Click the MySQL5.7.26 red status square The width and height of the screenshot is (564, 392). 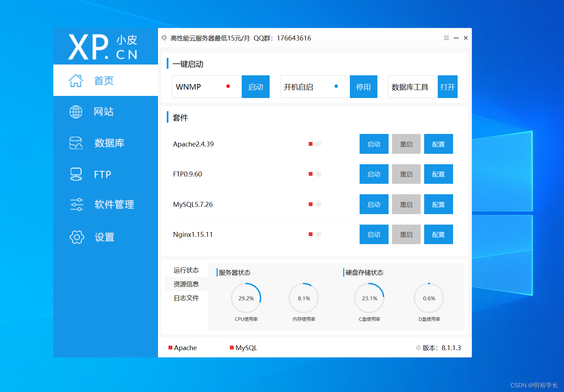(310, 204)
